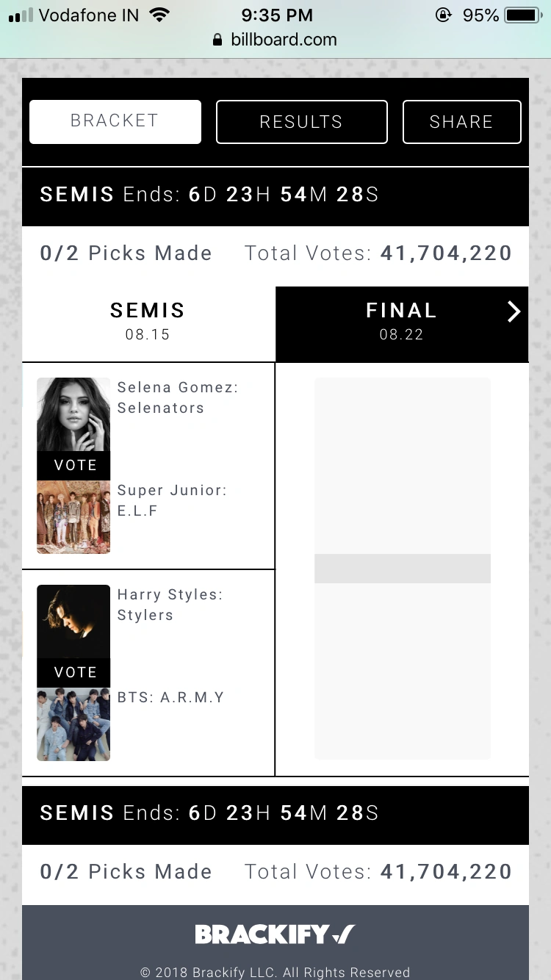
Task: Go to next round with right chevron
Action: 514,312
